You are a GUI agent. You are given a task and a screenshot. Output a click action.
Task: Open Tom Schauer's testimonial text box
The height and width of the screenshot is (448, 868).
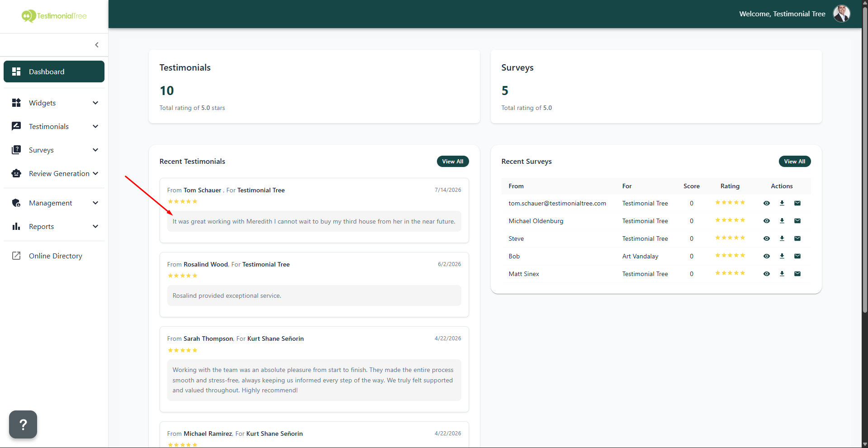point(314,221)
